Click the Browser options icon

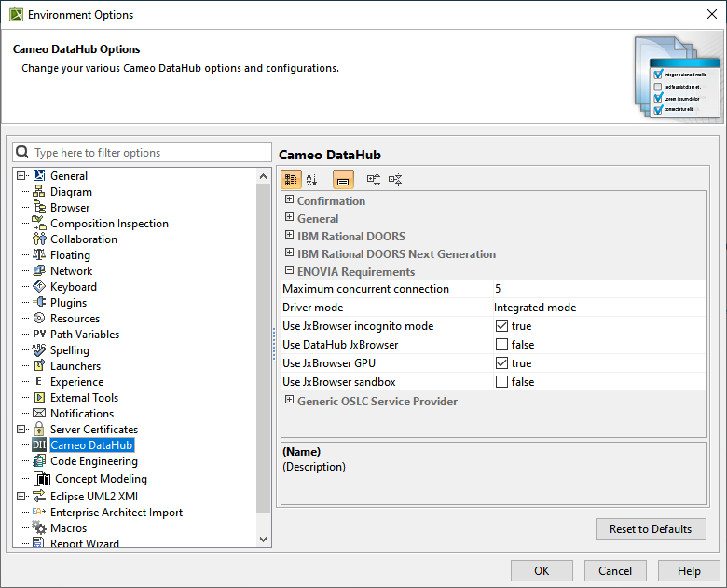coord(39,207)
